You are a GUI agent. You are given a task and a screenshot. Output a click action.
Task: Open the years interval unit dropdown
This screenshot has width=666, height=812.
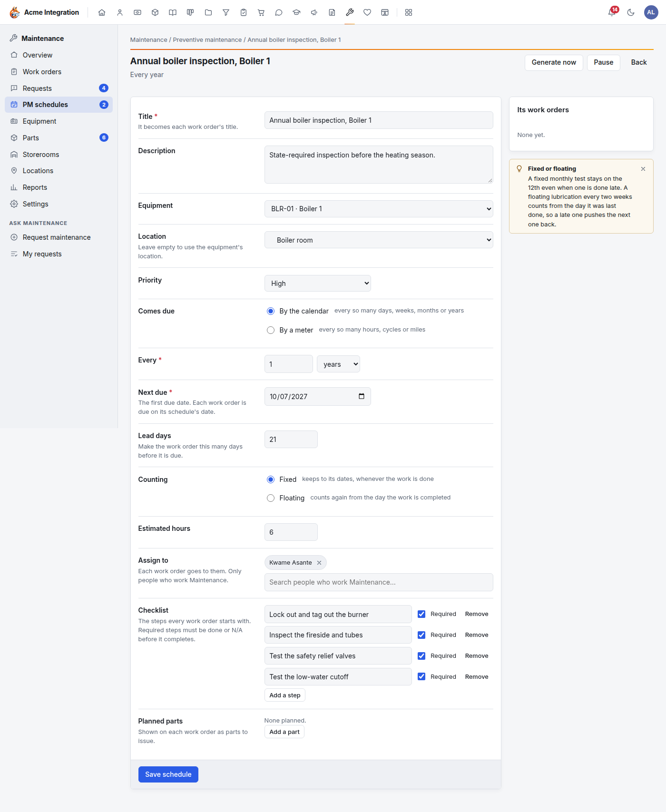pyautogui.click(x=338, y=364)
